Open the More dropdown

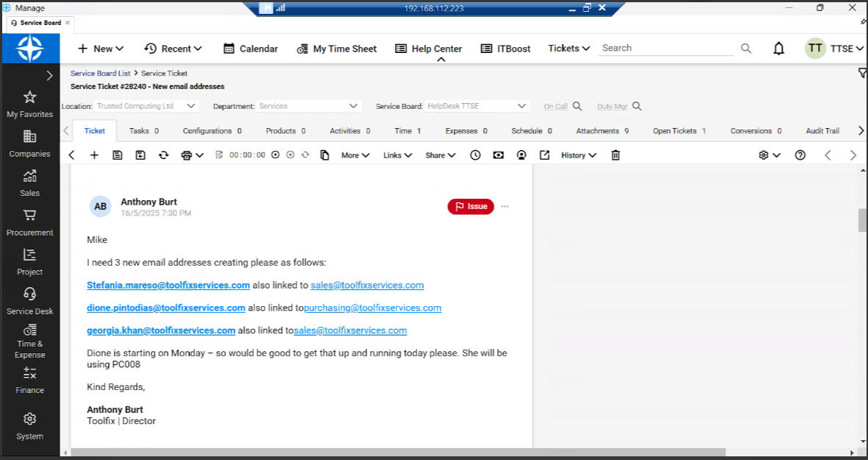(x=355, y=155)
